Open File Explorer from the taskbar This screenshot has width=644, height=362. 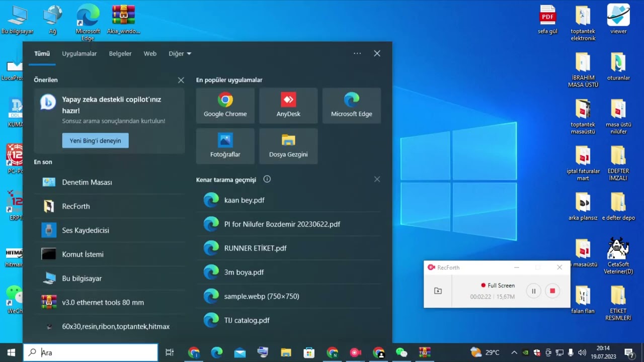coord(286,352)
